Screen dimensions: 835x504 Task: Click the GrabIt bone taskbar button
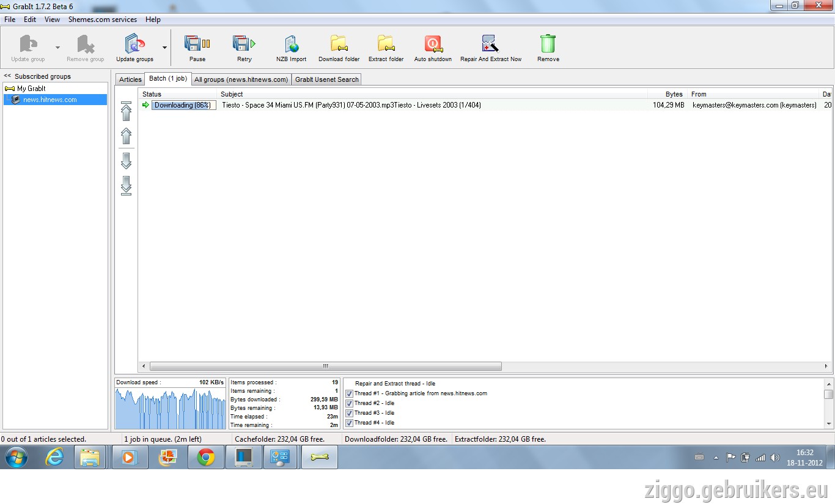pos(320,457)
